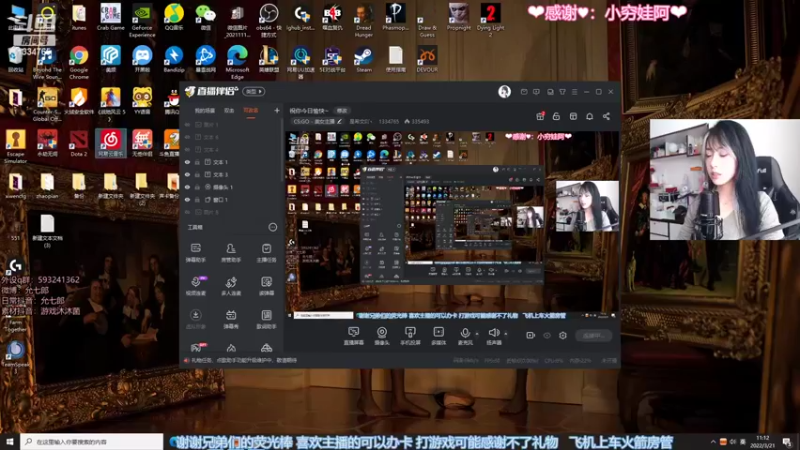Expand toolbox more options circle button

tap(272, 227)
